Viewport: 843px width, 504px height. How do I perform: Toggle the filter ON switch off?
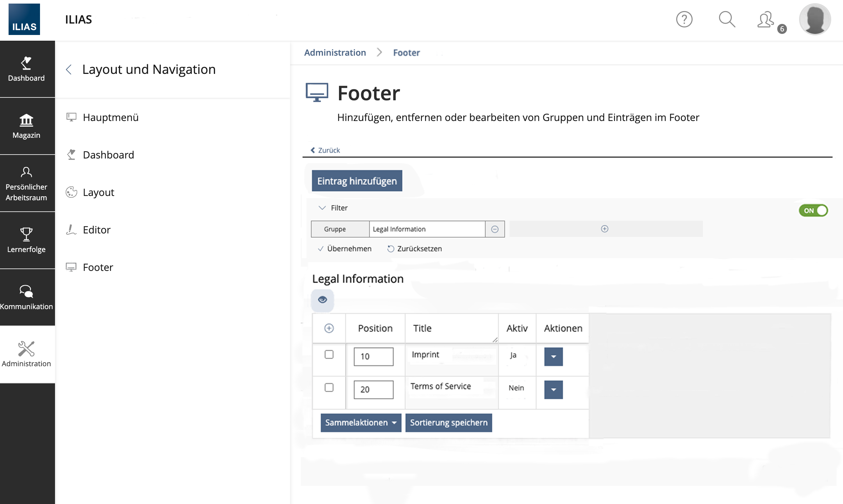point(813,211)
